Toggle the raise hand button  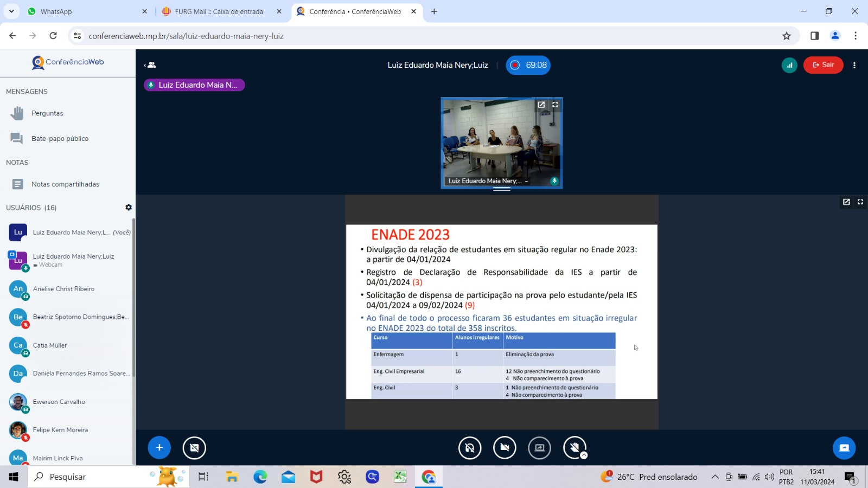[575, 448]
